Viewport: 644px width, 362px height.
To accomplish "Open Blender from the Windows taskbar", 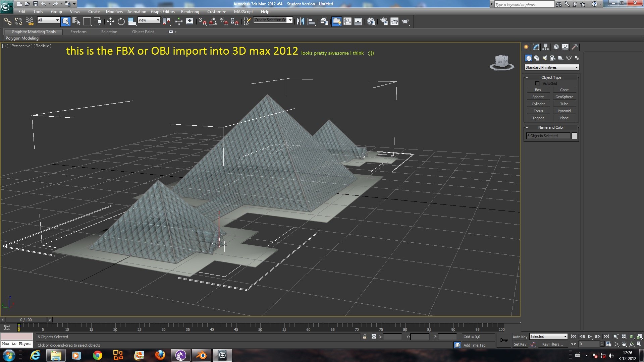I will 202,355.
